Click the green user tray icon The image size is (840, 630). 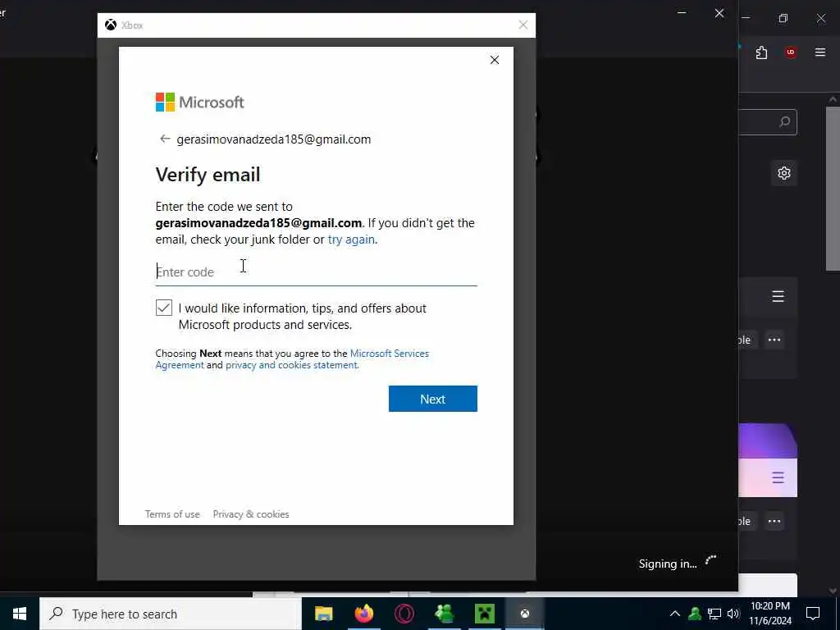point(695,614)
